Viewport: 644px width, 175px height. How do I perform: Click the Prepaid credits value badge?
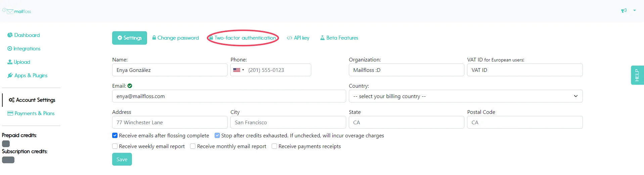tap(6, 144)
